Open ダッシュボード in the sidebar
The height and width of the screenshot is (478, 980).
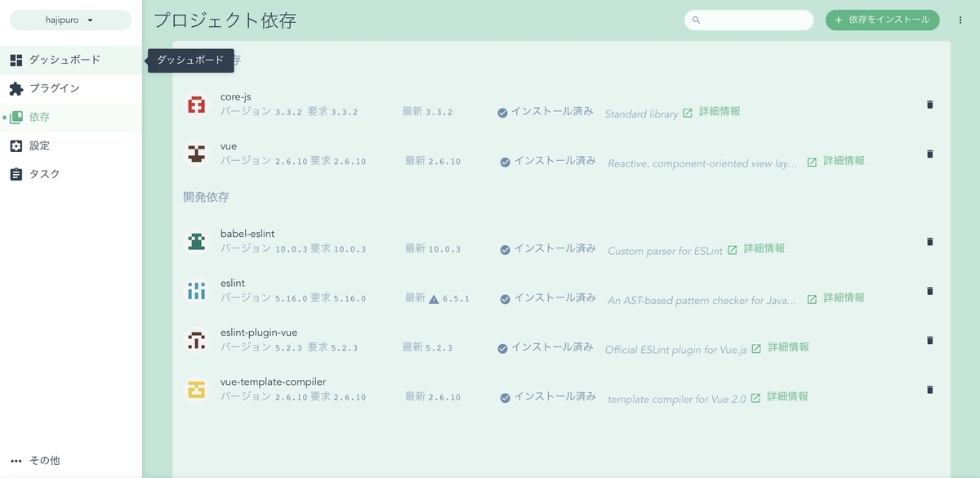71,60
